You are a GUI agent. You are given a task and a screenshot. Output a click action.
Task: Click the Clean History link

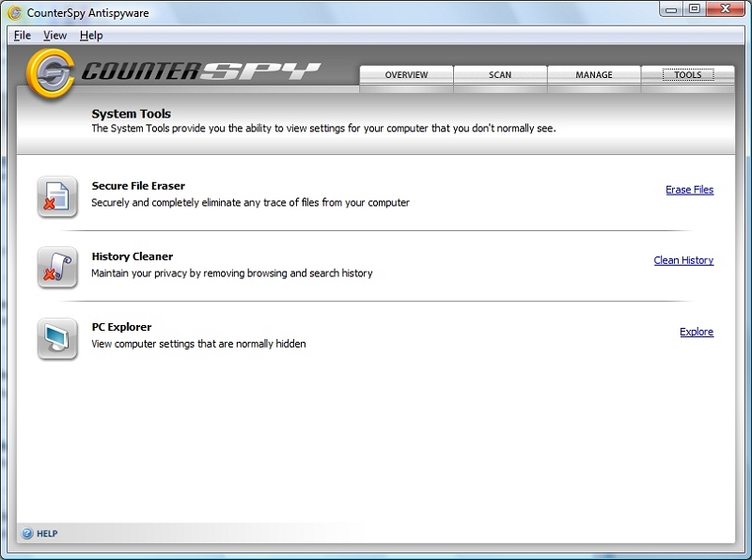[x=683, y=260]
